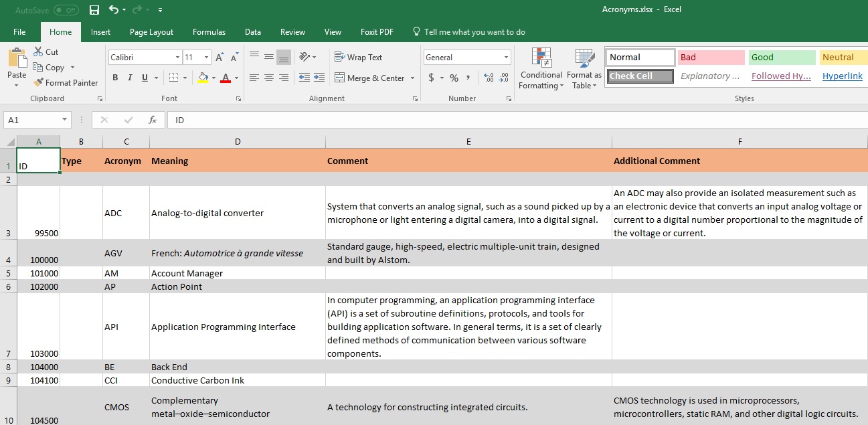Toggle Bottom Align button

click(284, 57)
